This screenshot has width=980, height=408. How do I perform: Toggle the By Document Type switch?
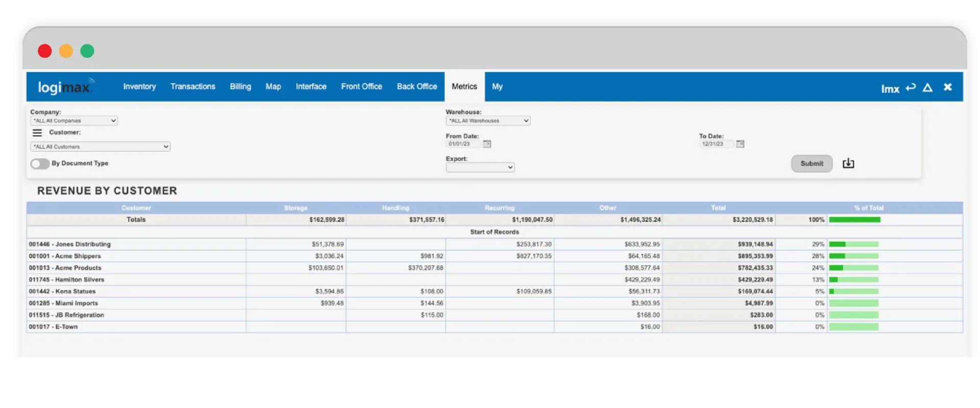pos(40,164)
